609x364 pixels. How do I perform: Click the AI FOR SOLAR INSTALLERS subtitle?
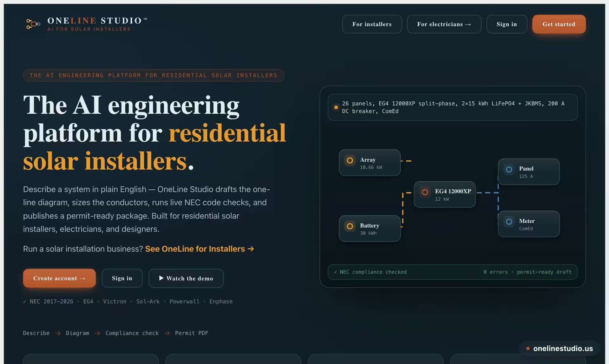[x=89, y=29]
